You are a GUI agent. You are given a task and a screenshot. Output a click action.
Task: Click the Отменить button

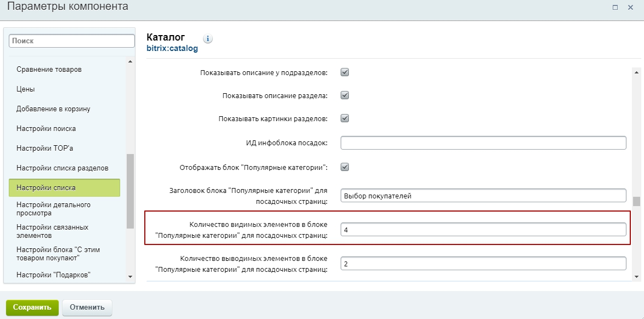pos(87,307)
